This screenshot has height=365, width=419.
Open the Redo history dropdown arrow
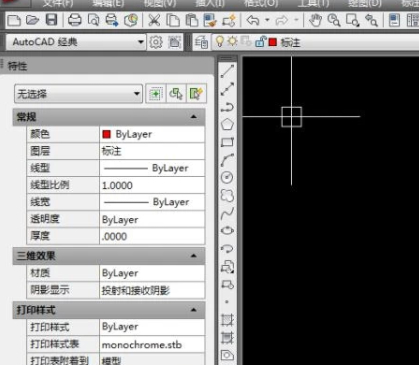296,20
